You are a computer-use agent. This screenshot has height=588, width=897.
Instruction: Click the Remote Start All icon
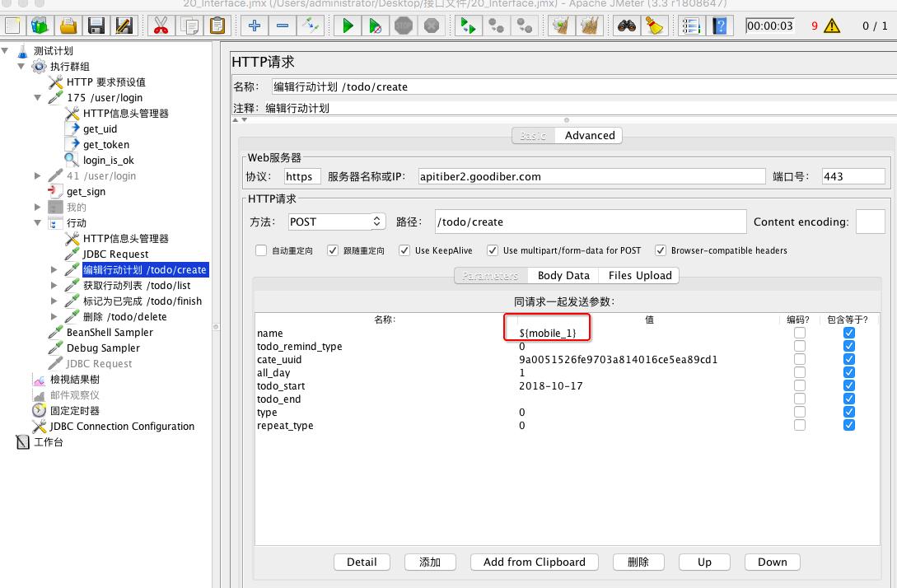(468, 26)
